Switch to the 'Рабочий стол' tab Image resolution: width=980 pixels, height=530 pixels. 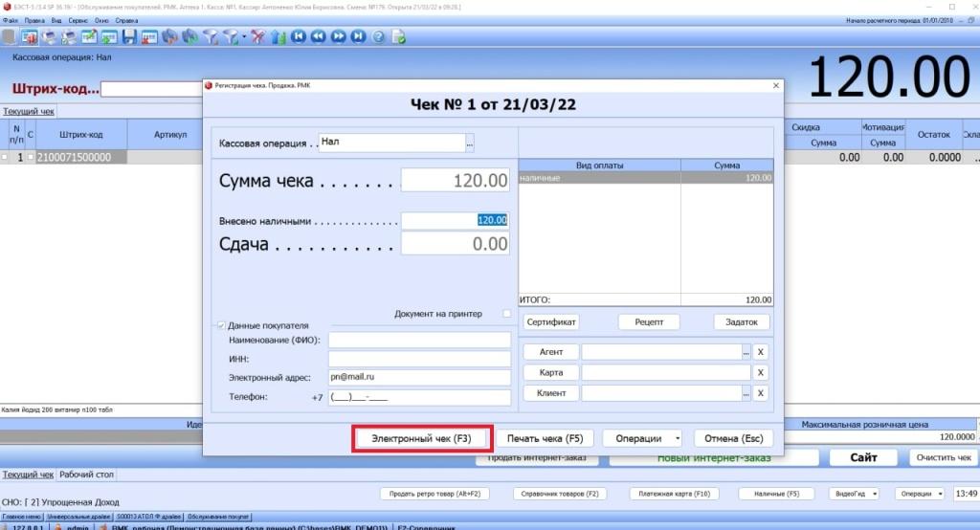pyautogui.click(x=86, y=475)
